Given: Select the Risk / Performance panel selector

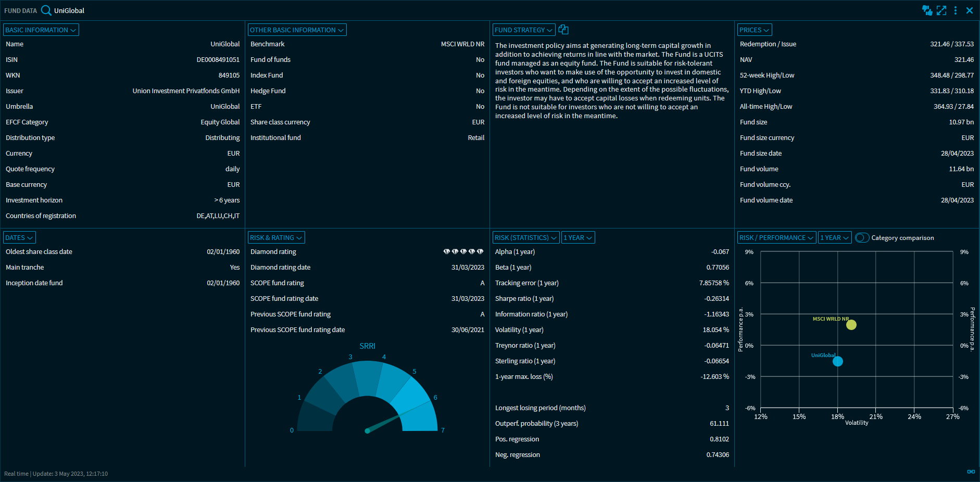Looking at the screenshot, I should pyautogui.click(x=776, y=238).
